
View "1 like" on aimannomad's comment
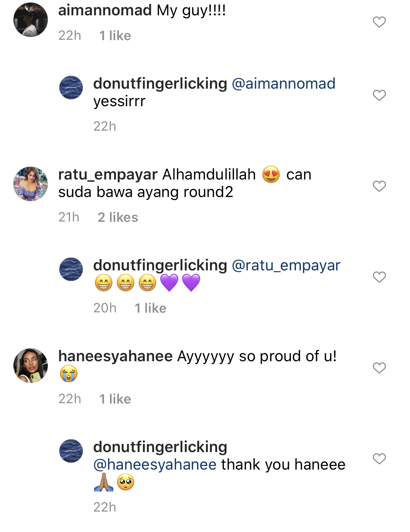[x=115, y=36]
